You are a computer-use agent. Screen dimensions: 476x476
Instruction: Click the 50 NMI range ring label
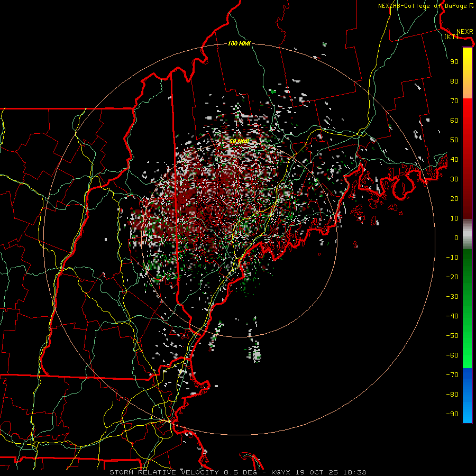pyautogui.click(x=239, y=141)
